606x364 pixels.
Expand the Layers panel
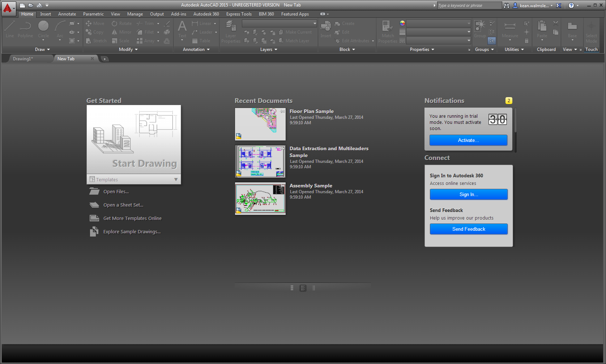point(269,49)
